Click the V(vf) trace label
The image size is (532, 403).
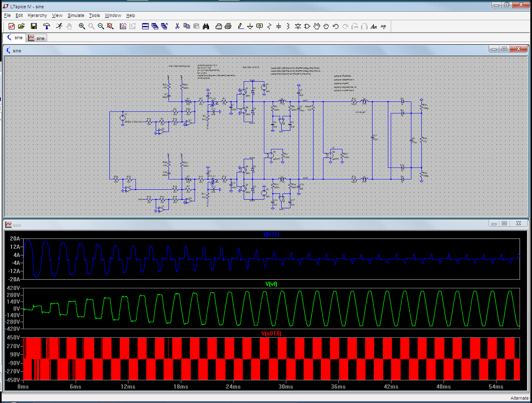coord(271,284)
